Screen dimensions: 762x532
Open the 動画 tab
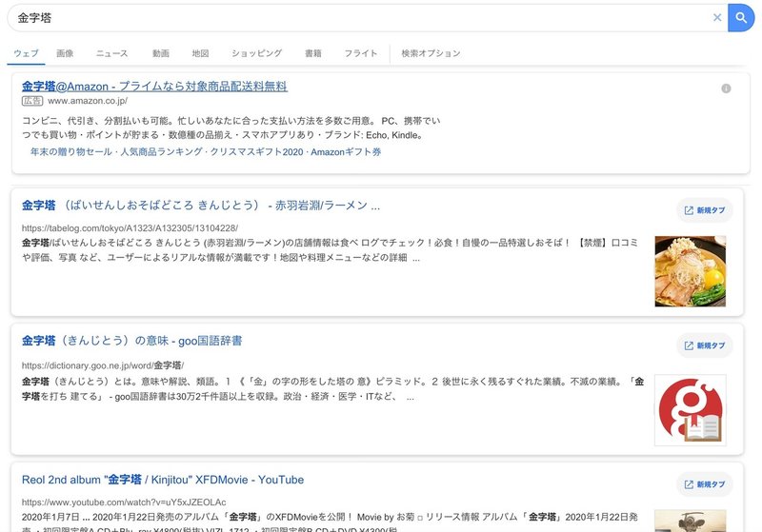(x=161, y=53)
